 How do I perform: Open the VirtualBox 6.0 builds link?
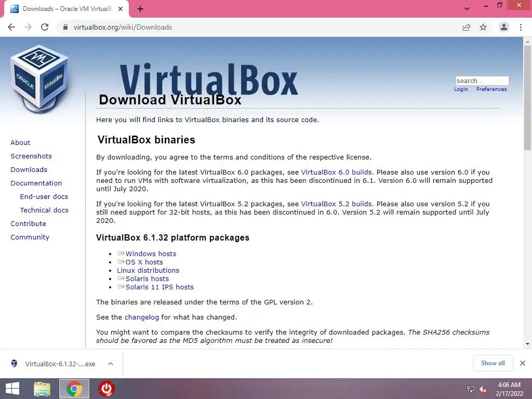coord(336,172)
